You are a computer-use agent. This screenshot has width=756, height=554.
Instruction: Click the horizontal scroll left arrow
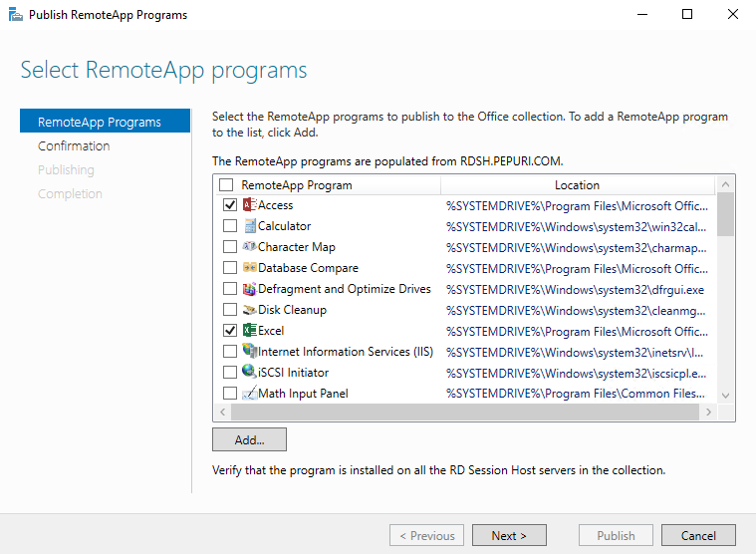point(222,412)
